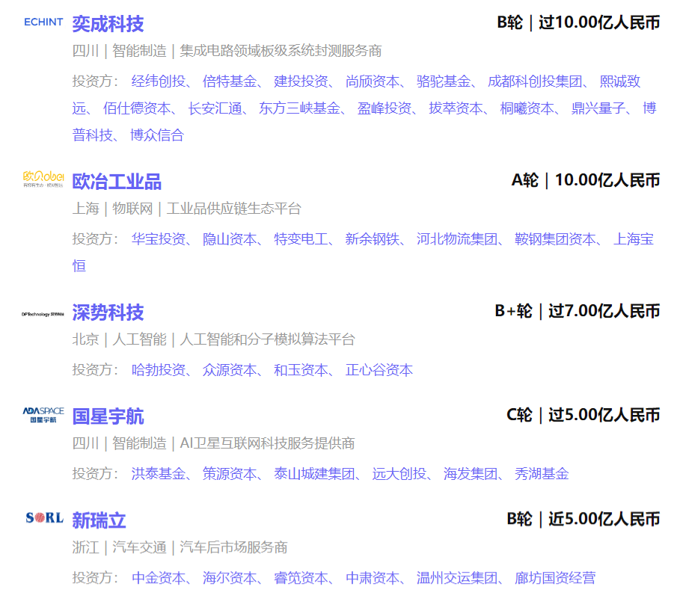The width and height of the screenshot is (680, 616).
Task: Open investor 特变电工
Action: coord(301,239)
